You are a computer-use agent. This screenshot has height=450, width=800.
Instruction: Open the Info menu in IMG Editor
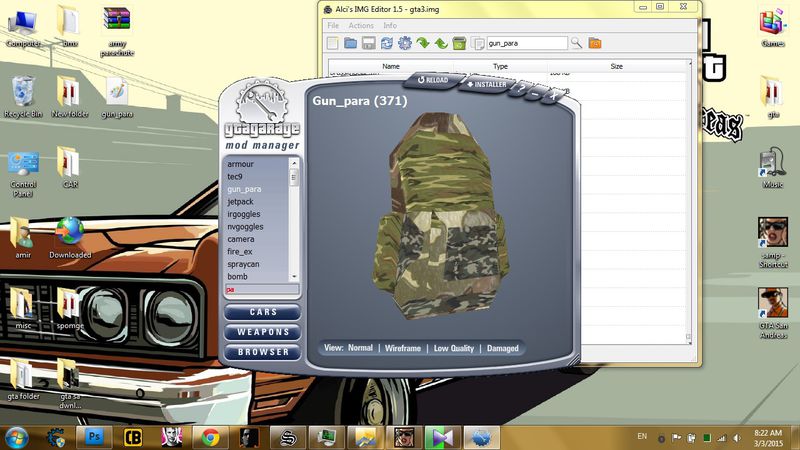[390, 26]
